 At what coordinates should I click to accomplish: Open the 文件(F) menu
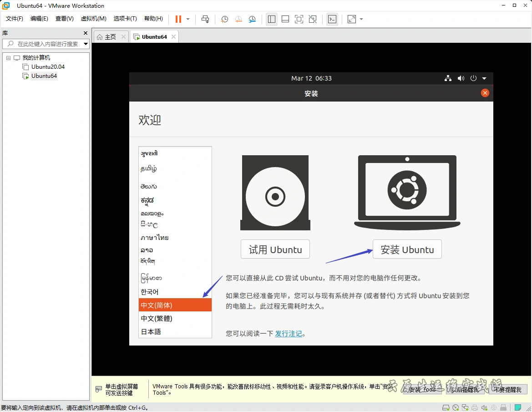click(x=14, y=19)
